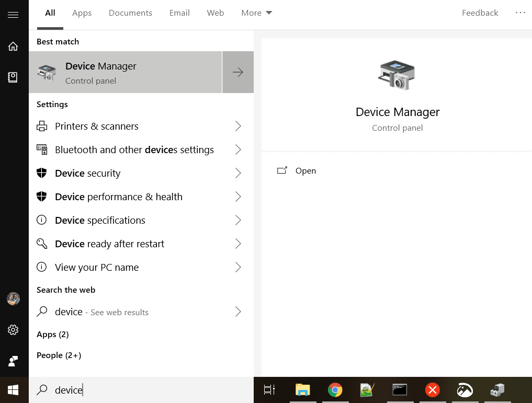Select Printers & scanners setting
The width and height of the screenshot is (532, 403).
[96, 126]
